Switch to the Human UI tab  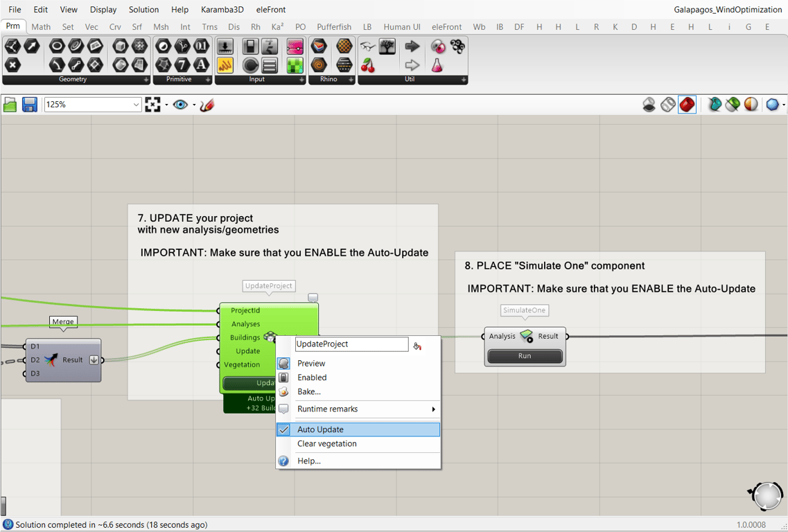point(402,27)
